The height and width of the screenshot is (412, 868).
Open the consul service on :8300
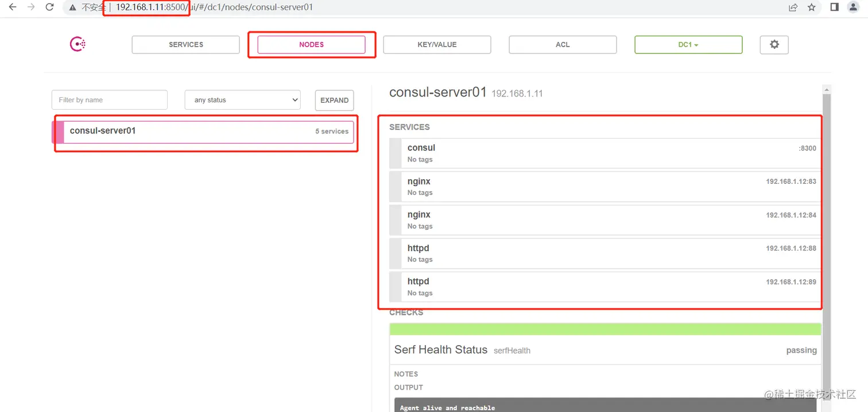point(605,153)
